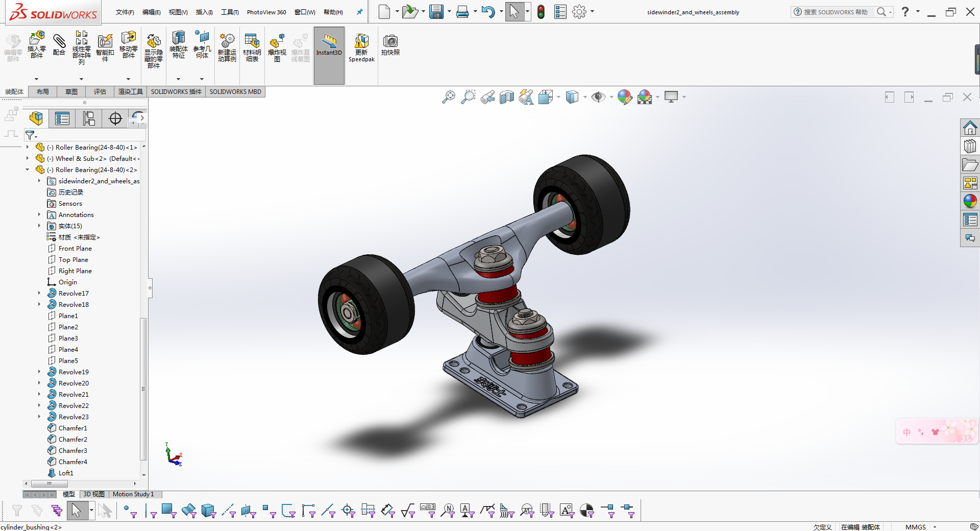The image size is (980, 531).
Task: Open SOLIDWORKS Resources home in task pane
Action: (970, 128)
